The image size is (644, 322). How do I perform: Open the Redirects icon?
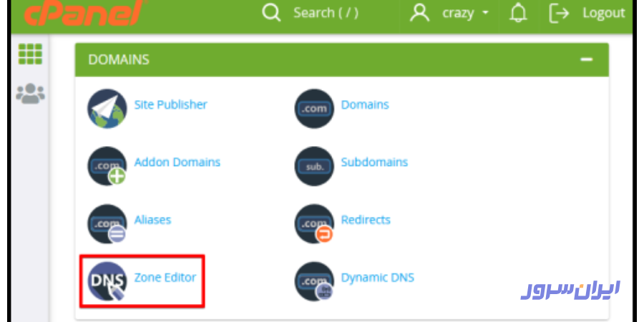tap(314, 223)
